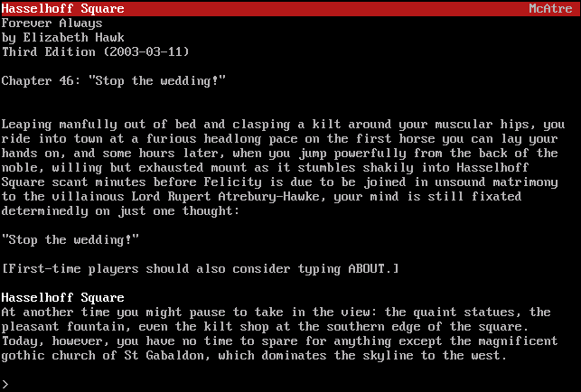
Task: Click the bold Hasselhoff Square room heading
Action: (63, 297)
